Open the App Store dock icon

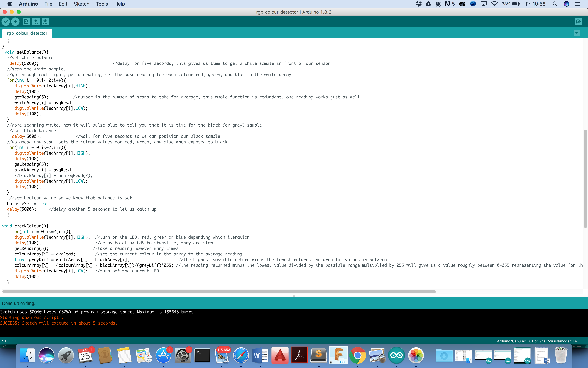pyautogui.click(x=163, y=356)
